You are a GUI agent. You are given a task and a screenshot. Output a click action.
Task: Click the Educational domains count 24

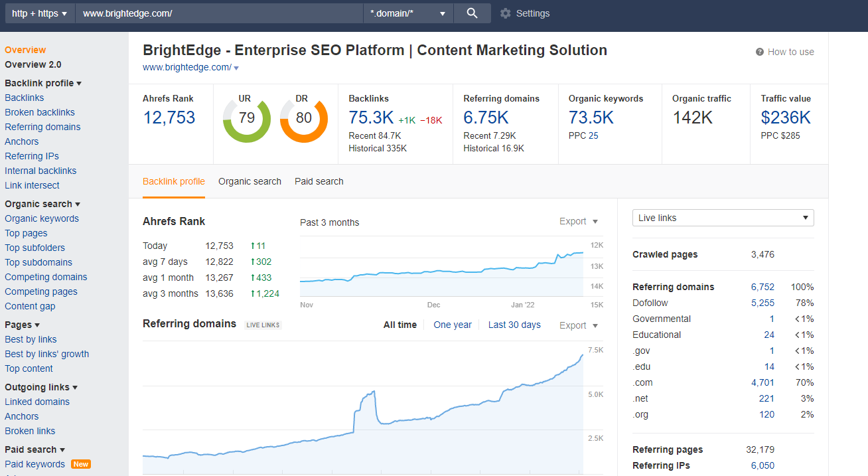(x=769, y=335)
